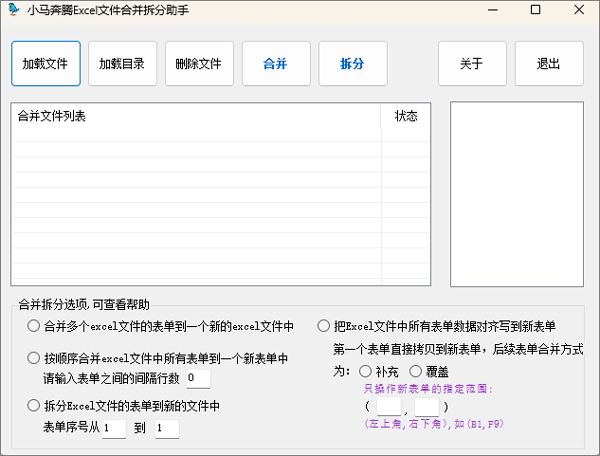The image size is (600, 456).
Task: Click the 加载文件 button
Action: 46,64
